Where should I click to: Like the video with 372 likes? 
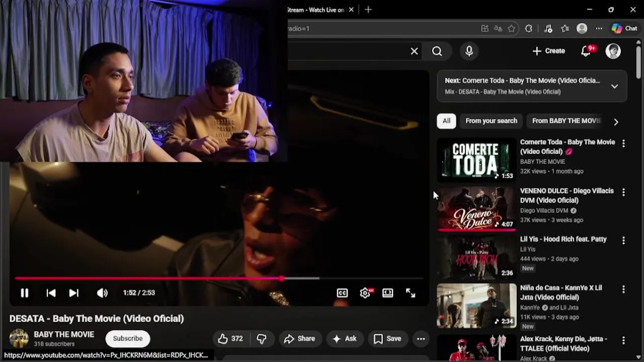[x=230, y=339]
